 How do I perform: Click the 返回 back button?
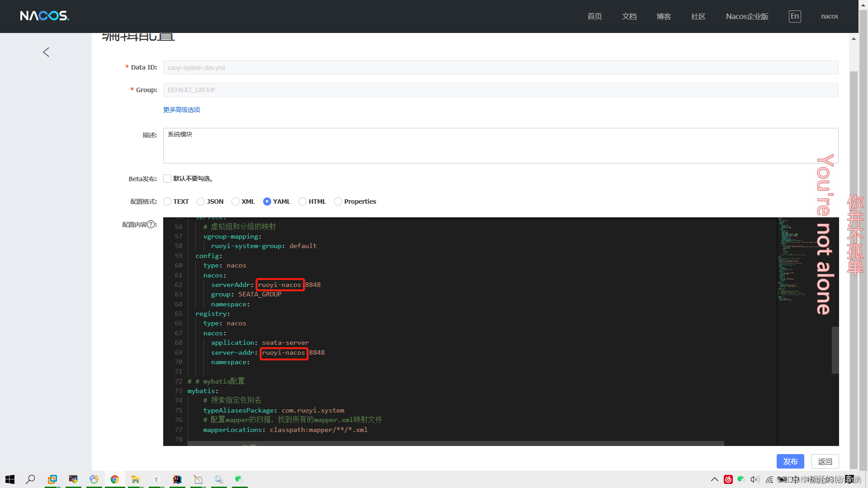point(825,461)
